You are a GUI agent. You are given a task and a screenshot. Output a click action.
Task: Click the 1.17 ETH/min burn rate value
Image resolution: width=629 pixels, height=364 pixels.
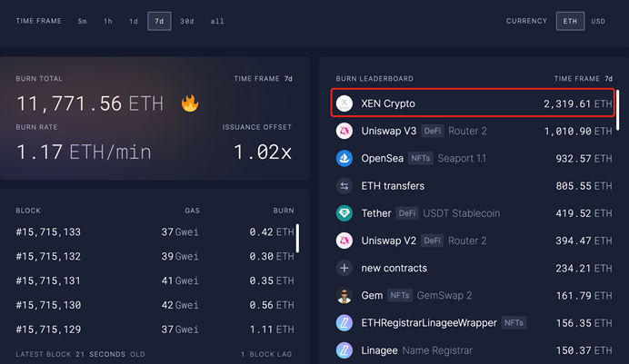[x=84, y=152]
